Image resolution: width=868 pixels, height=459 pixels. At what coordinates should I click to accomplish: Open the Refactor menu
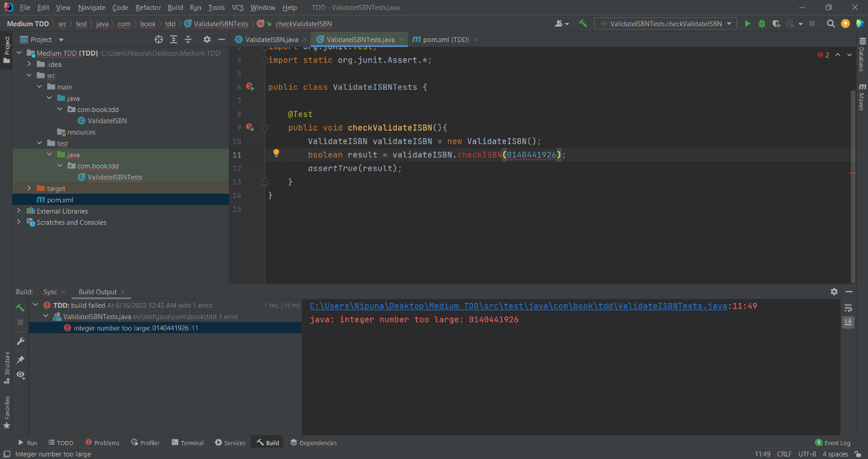tap(148, 7)
